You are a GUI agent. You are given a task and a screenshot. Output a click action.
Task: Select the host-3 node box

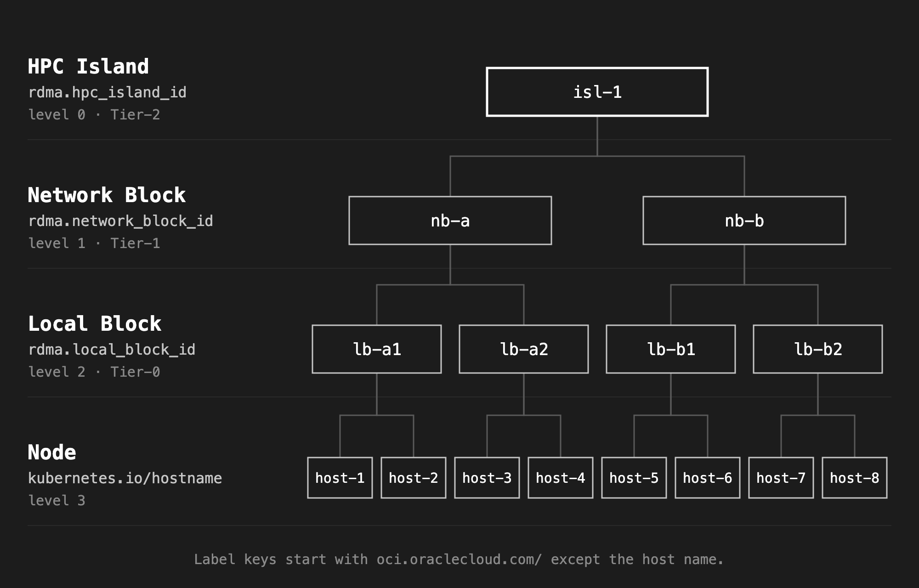[487, 478]
